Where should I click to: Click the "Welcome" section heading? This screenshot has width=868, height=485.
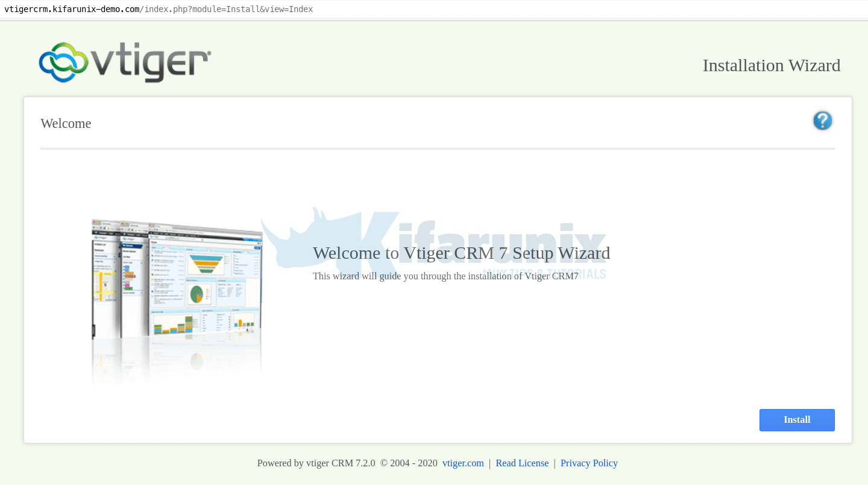click(66, 124)
